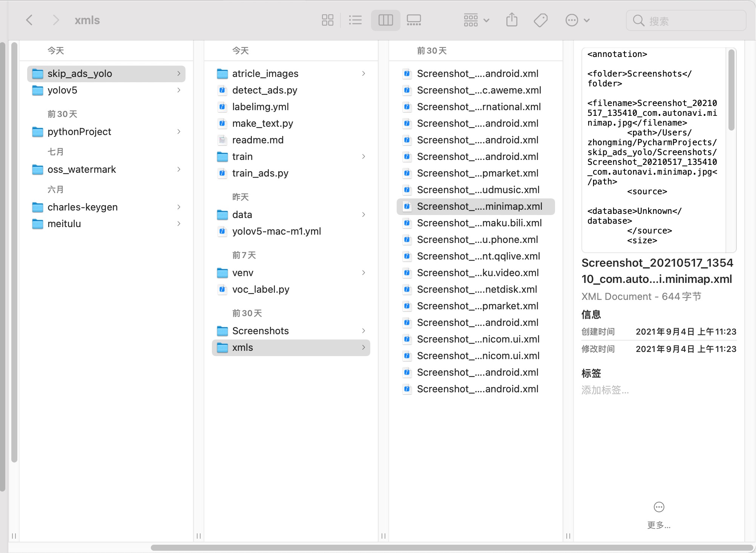Viewport: 756px width, 553px height.
Task: Click the oss_watermark folder icon
Action: pos(38,169)
